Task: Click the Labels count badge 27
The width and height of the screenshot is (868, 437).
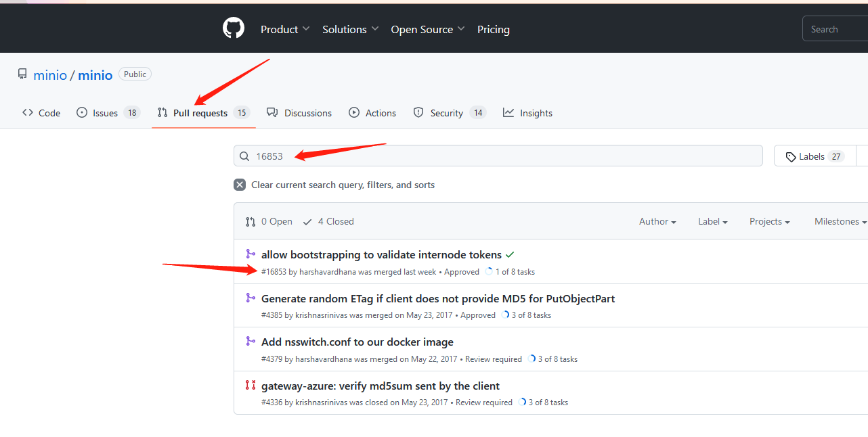Action: coord(837,156)
